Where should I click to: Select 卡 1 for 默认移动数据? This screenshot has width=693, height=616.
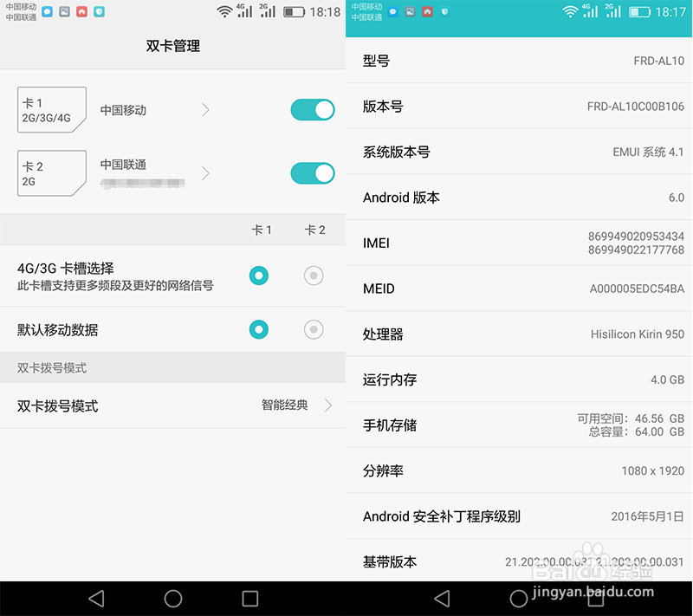pos(258,329)
